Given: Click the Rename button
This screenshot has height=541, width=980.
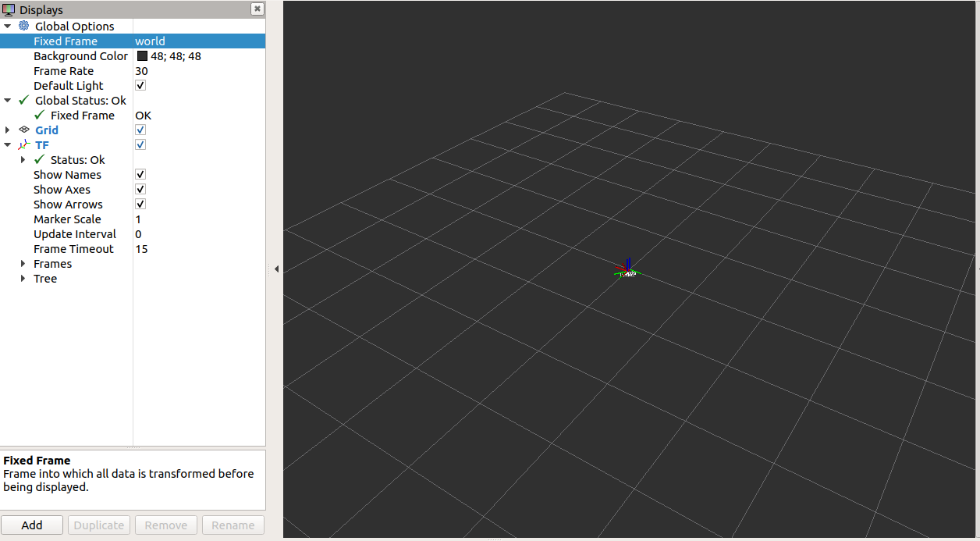Looking at the screenshot, I should pos(233,525).
